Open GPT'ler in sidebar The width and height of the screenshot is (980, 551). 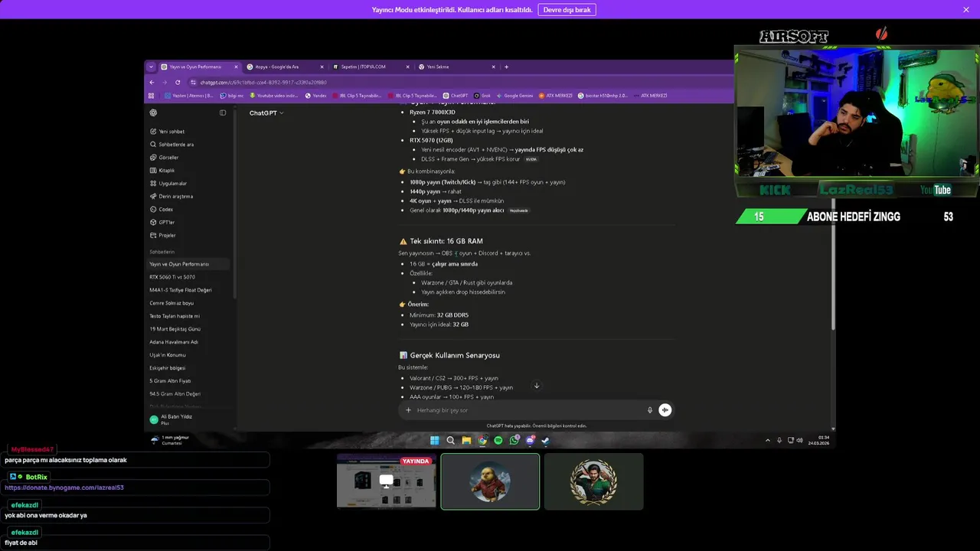pyautogui.click(x=162, y=223)
